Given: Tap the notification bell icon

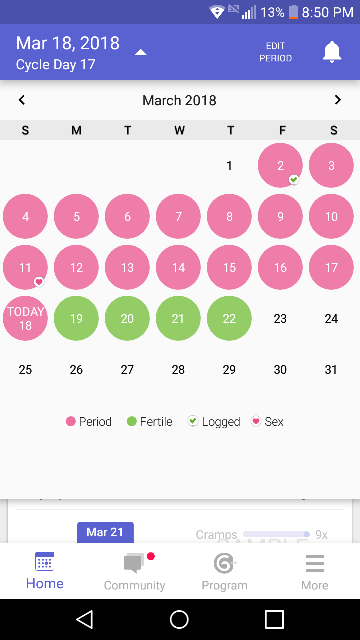Looking at the screenshot, I should (332, 52).
